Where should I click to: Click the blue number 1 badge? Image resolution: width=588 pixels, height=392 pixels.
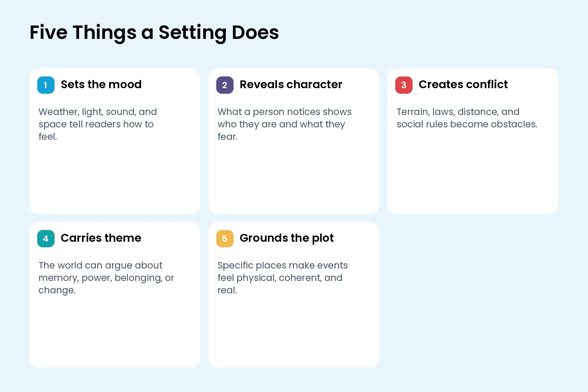pyautogui.click(x=46, y=85)
